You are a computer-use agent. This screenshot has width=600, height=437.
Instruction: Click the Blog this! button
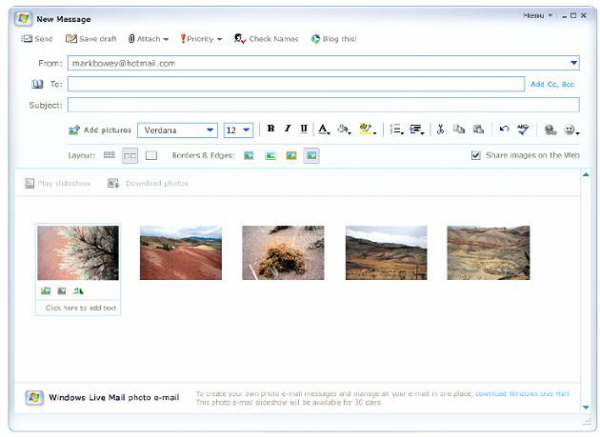[333, 39]
